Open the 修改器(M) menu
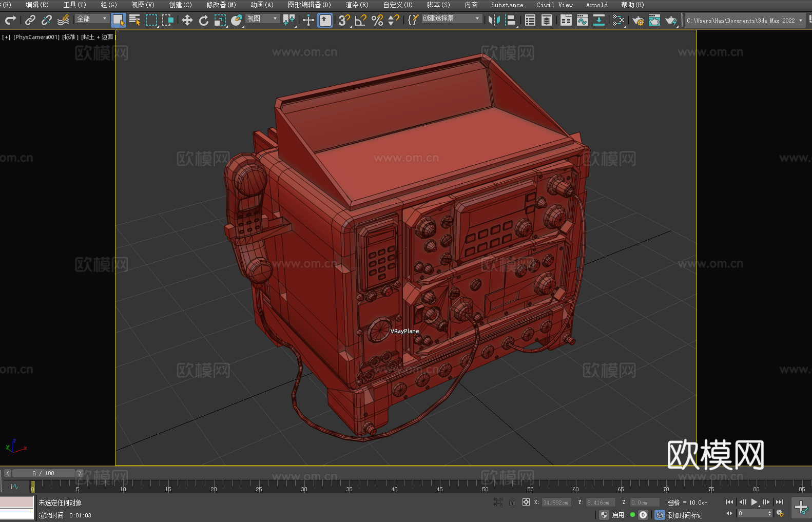The height and width of the screenshot is (522, 812). (x=221, y=5)
